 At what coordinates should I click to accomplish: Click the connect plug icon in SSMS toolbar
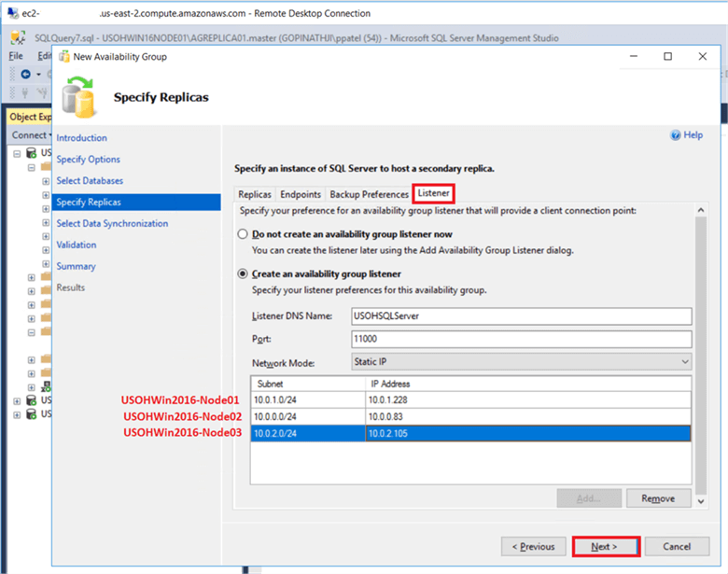click(25, 93)
